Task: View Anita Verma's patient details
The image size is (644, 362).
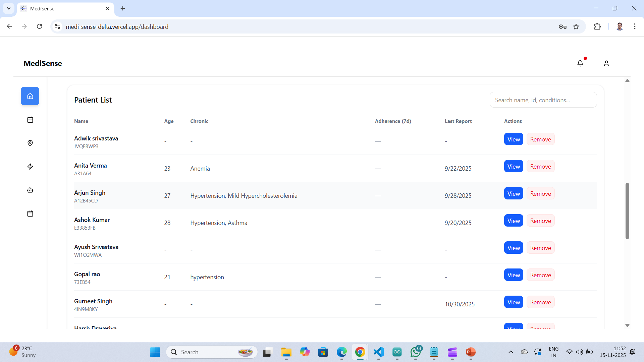Action: [513, 166]
